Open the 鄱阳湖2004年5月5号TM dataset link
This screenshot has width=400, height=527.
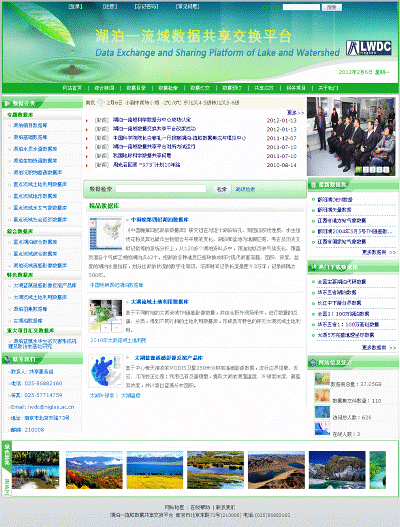(355, 232)
